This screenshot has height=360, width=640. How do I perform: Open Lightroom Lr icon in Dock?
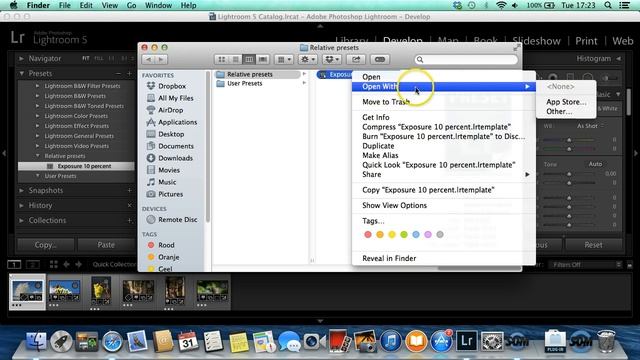click(x=467, y=341)
